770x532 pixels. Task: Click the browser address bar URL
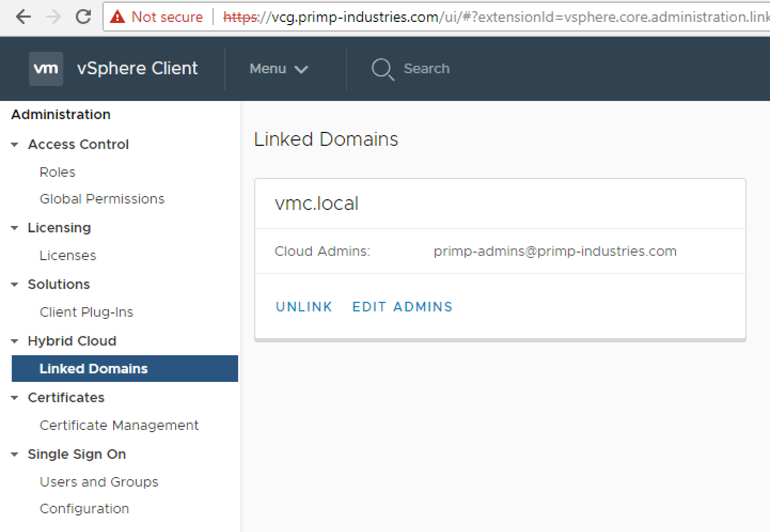(496, 17)
